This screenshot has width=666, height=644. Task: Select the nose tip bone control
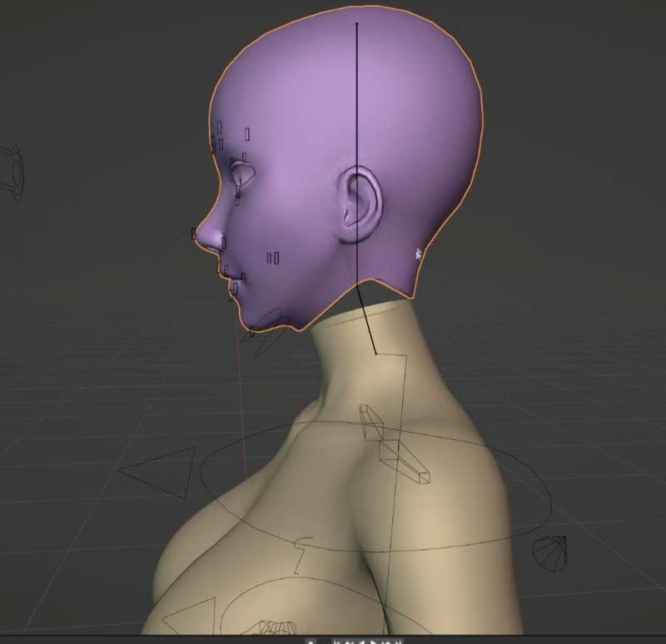[x=194, y=234]
